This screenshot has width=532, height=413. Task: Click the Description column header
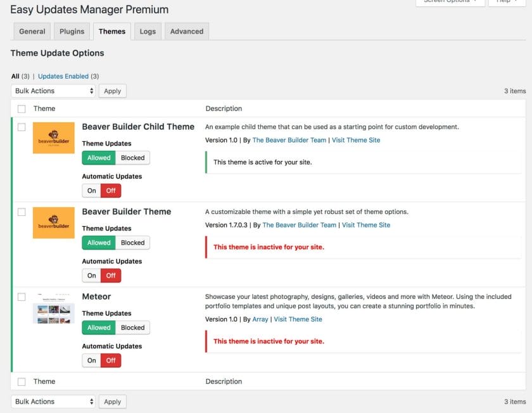[224, 108]
